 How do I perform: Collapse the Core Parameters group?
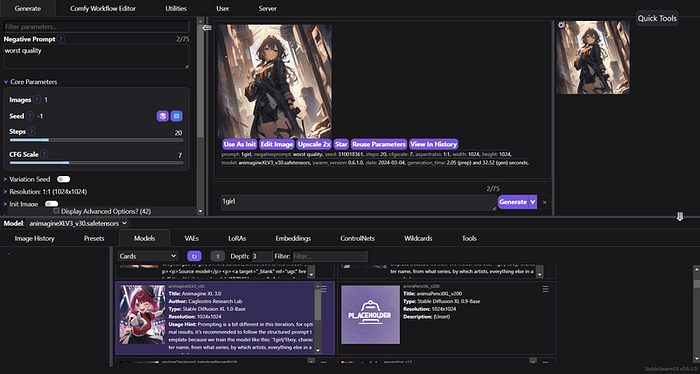(x=6, y=82)
